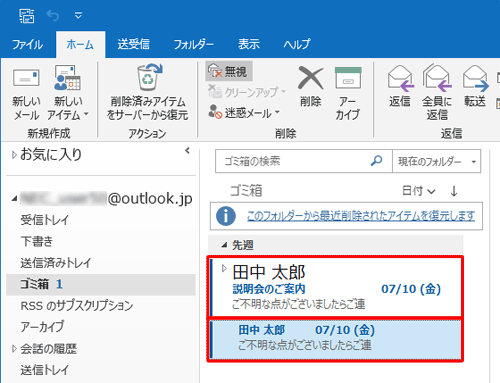Viewport: 500px width, 383px height.
Task: Click the undo arrow in title bar
Action: pyautogui.click(x=53, y=15)
